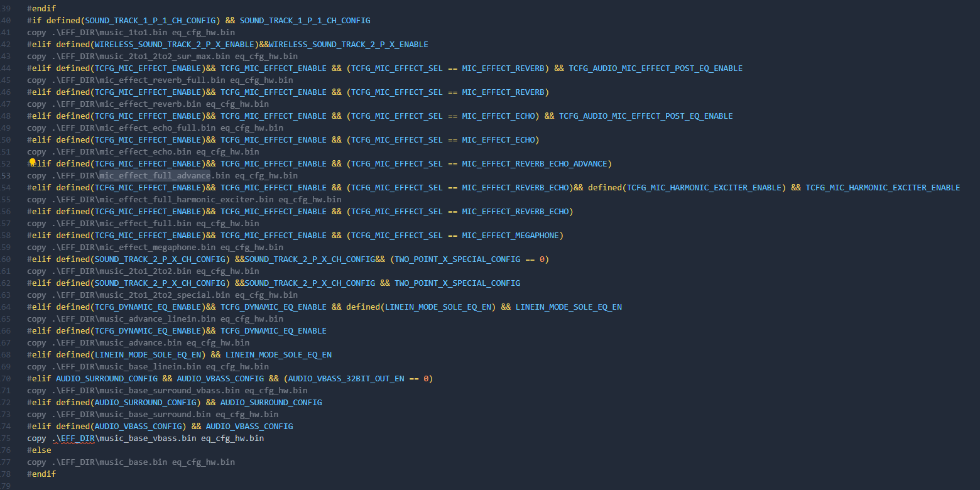
Task: Click the red-underlined .\EFF_DIR on line 75
Action: point(73,438)
